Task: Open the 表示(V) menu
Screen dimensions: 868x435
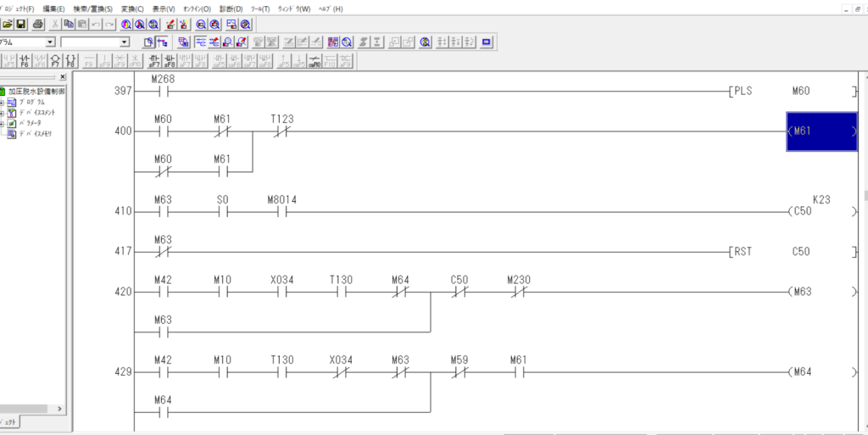Action: pos(164,8)
